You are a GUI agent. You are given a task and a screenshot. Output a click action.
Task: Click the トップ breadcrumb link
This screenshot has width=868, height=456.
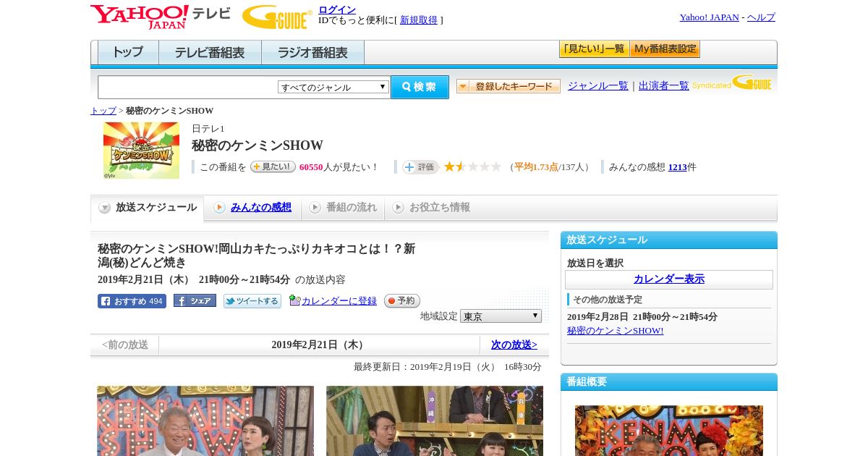coord(103,111)
